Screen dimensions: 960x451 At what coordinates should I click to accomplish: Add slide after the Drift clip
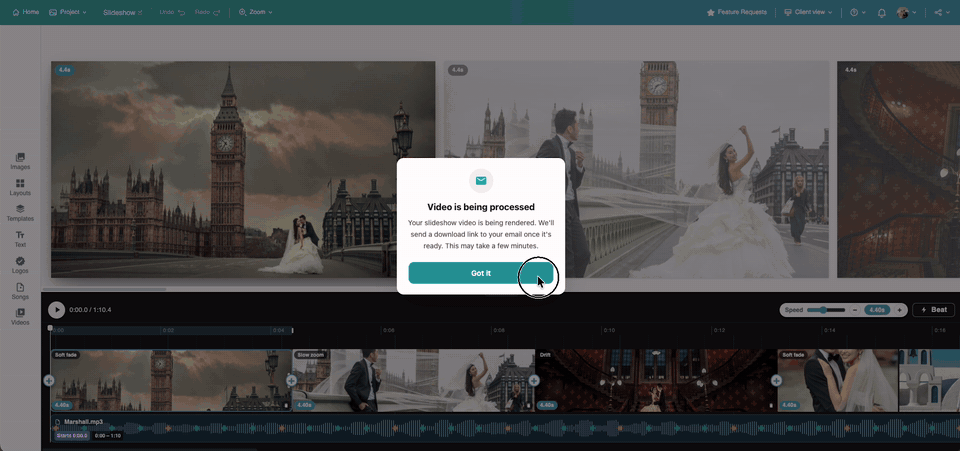(776, 381)
